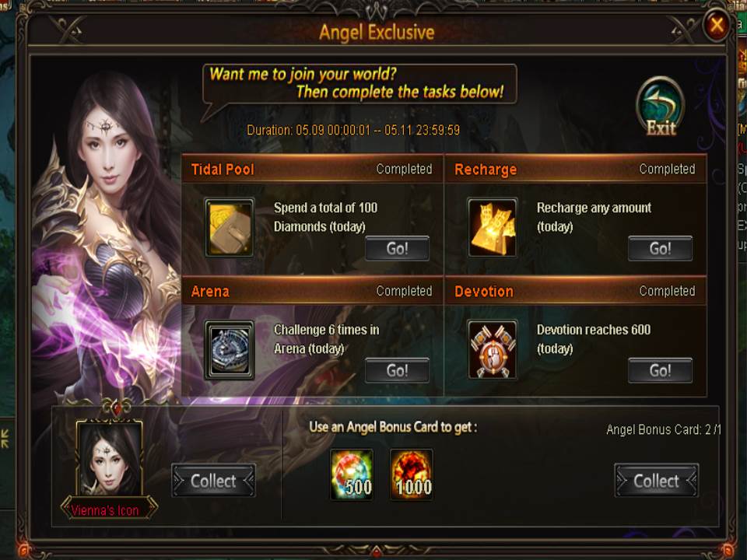Click the green Exit arrow icon

661,107
